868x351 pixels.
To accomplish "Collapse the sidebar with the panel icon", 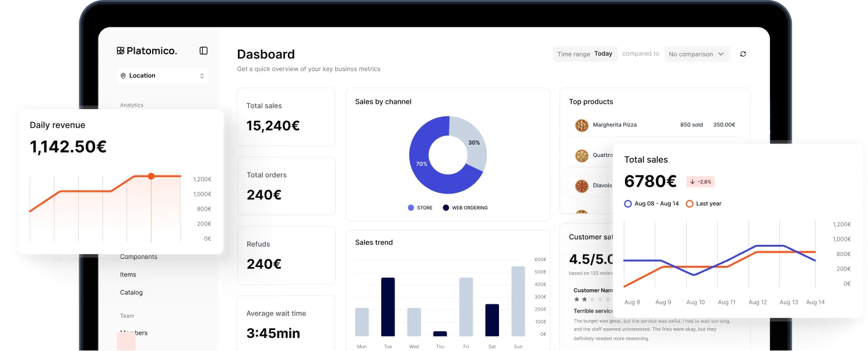I will coord(202,50).
